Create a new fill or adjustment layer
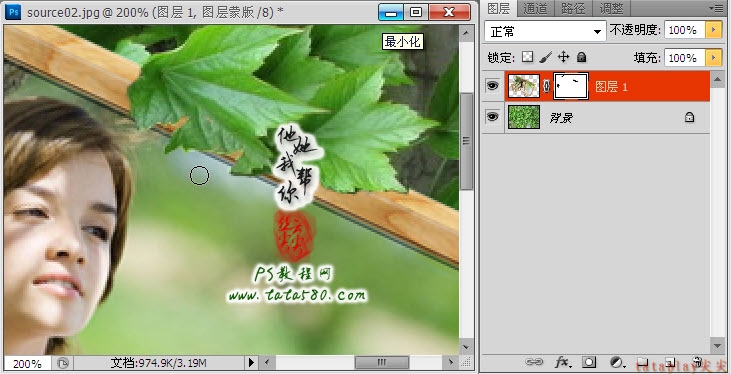731x374 pixels. [617, 362]
